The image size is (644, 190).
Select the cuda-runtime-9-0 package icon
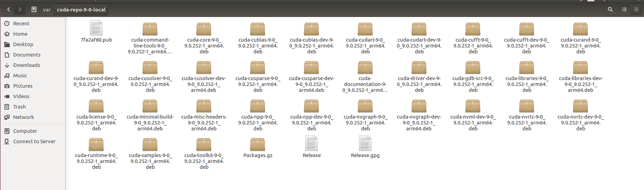click(x=96, y=144)
